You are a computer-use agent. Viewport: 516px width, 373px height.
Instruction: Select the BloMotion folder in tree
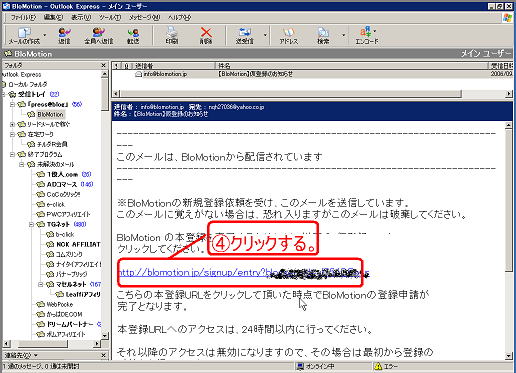click(50, 114)
